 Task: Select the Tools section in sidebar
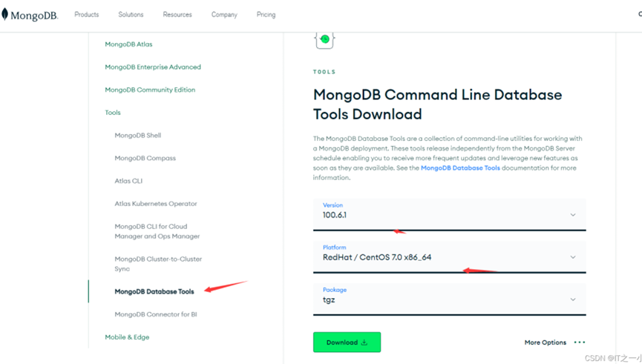(x=113, y=113)
